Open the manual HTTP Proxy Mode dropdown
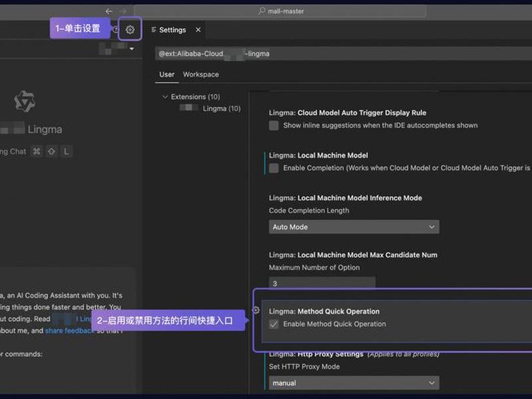This screenshot has width=532, height=399. click(354, 383)
